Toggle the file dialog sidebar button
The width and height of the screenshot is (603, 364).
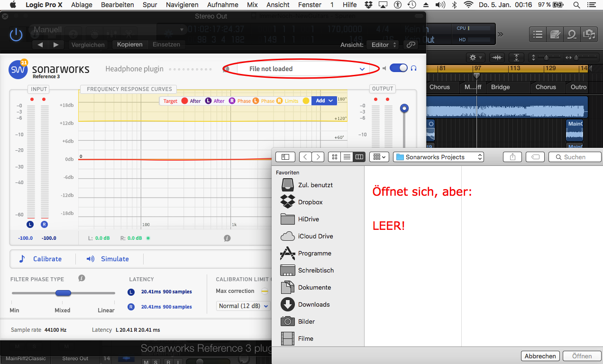coord(285,157)
